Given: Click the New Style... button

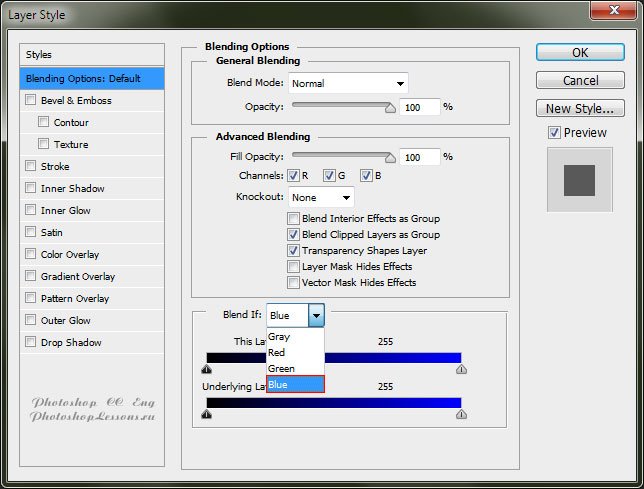Looking at the screenshot, I should 580,108.
